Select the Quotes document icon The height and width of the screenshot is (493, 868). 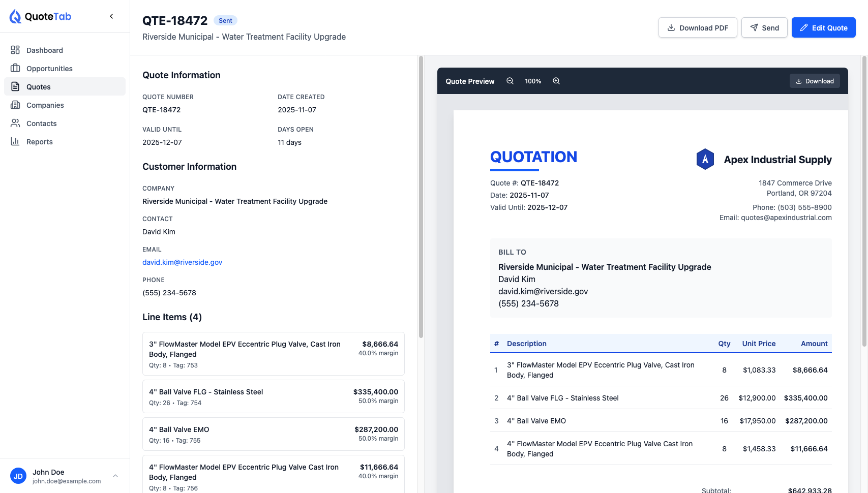click(15, 87)
